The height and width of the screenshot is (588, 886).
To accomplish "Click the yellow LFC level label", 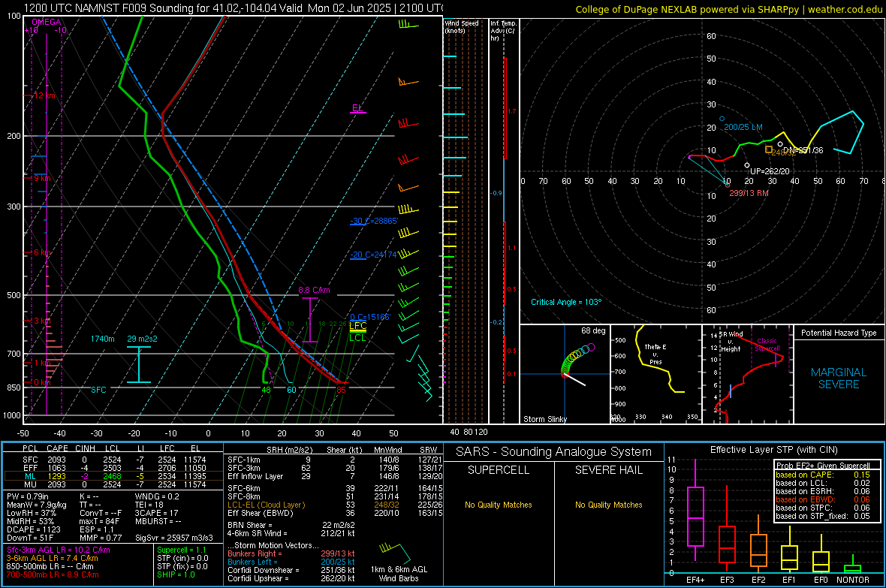I will 357,326.
